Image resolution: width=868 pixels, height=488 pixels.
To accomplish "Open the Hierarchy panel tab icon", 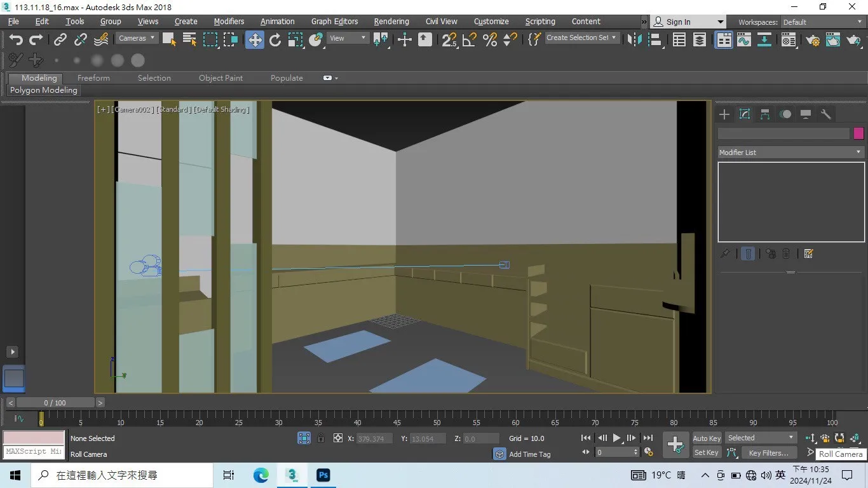I will pyautogui.click(x=765, y=114).
